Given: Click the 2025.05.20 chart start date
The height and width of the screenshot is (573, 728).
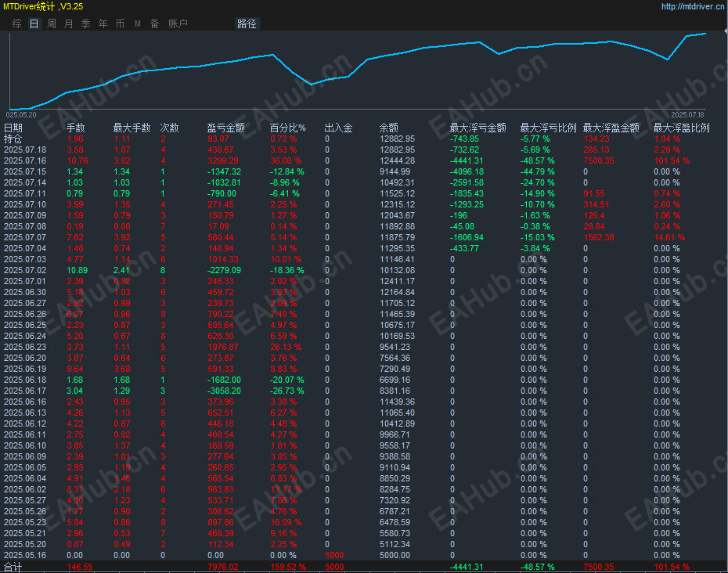Looking at the screenshot, I should (x=22, y=114).
